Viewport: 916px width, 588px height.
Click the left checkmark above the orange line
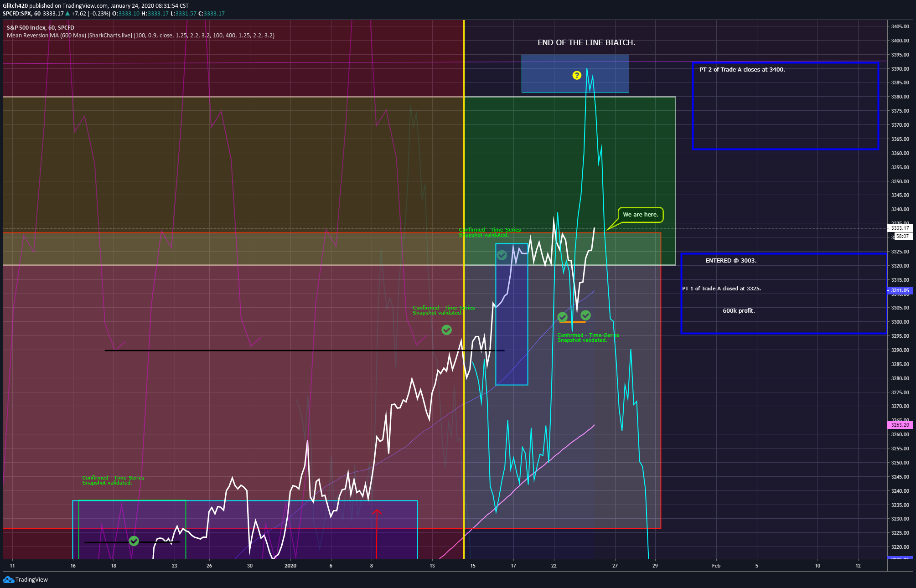pos(563,317)
